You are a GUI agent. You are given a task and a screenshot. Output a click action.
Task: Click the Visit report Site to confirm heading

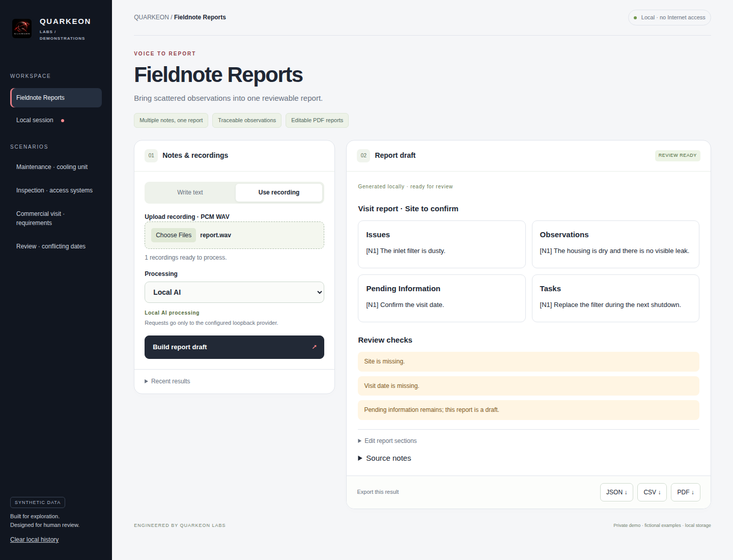(x=408, y=209)
